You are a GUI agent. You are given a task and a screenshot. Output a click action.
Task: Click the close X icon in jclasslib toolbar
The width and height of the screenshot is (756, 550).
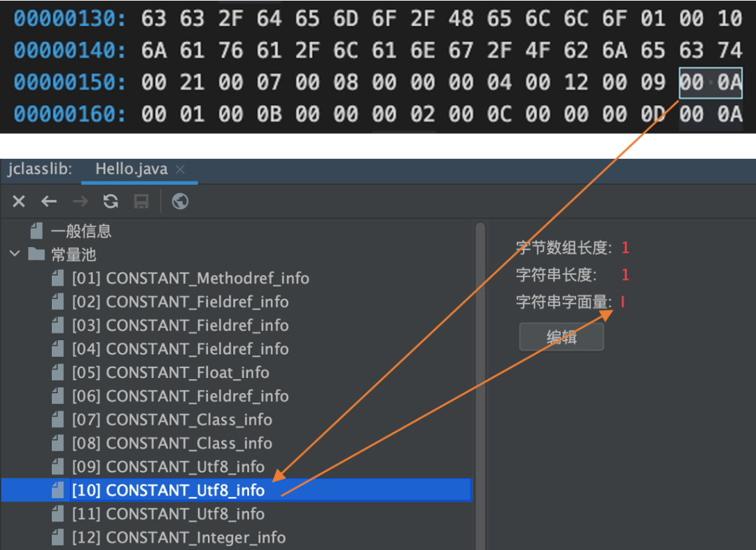pyautogui.click(x=19, y=201)
